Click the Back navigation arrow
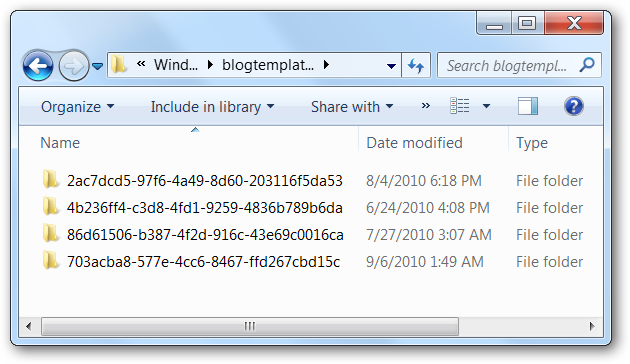Image resolution: width=630 pixels, height=364 pixels. coord(38,65)
